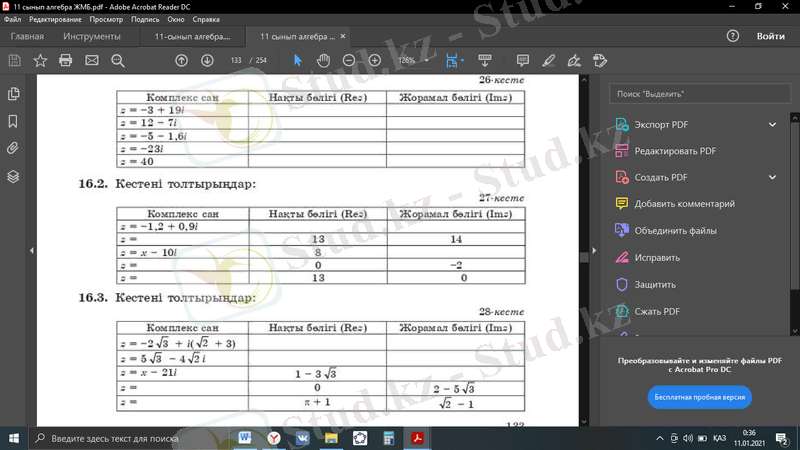This screenshot has height=450, width=800.
Task: Click the page number input field
Action: click(236, 60)
